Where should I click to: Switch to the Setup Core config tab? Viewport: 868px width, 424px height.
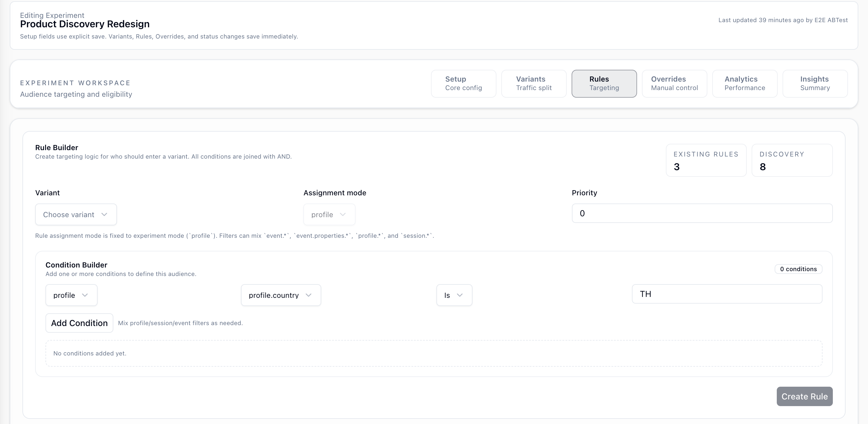[x=463, y=83]
